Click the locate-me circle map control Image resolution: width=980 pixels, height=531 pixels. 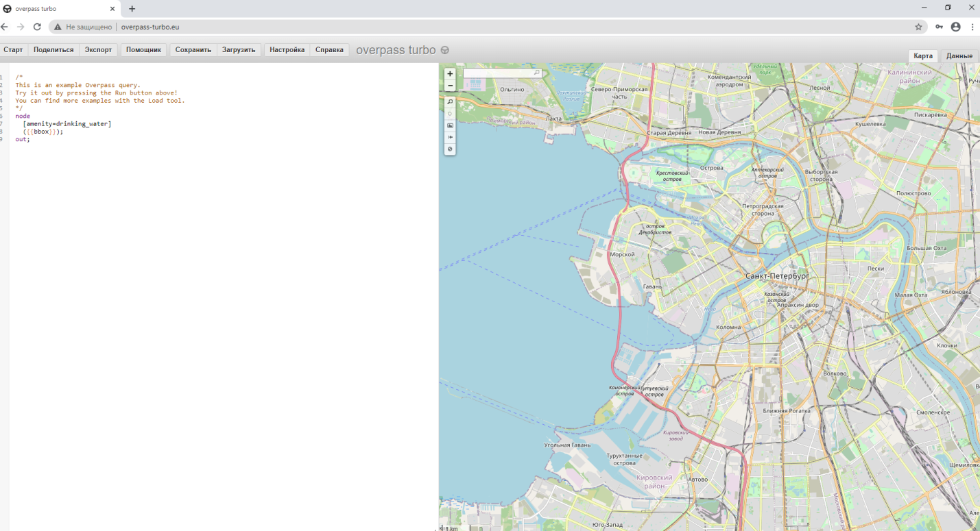pos(450,114)
